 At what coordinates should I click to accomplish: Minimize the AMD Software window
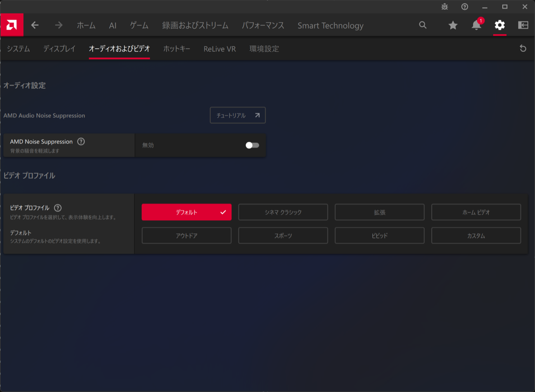[x=485, y=7]
